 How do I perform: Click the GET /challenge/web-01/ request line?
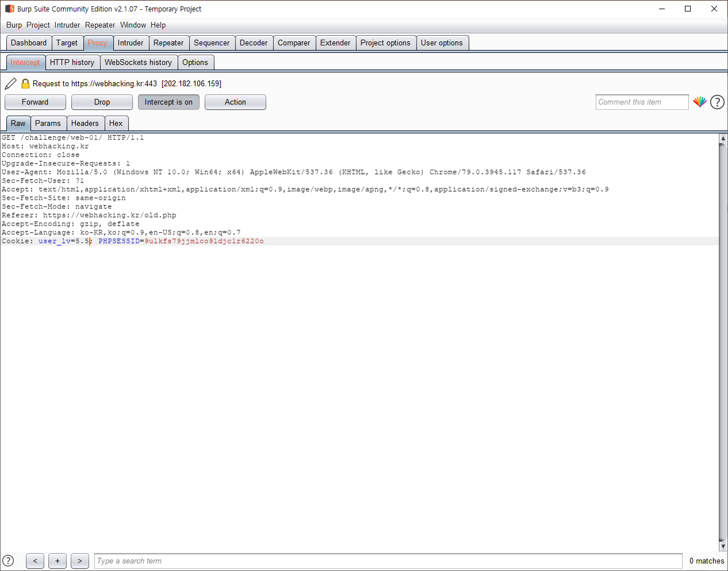(x=73, y=138)
